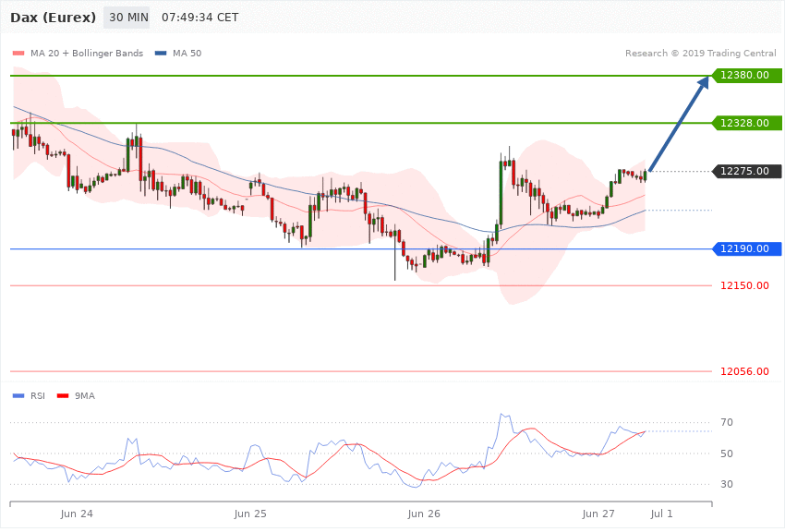
Task: Click the RSI legend label
Action: [38, 396]
